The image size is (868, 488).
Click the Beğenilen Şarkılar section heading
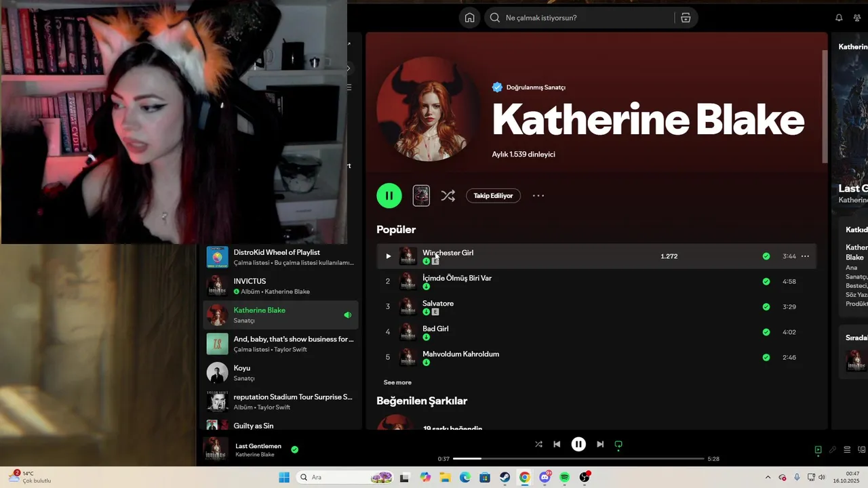coord(422,401)
